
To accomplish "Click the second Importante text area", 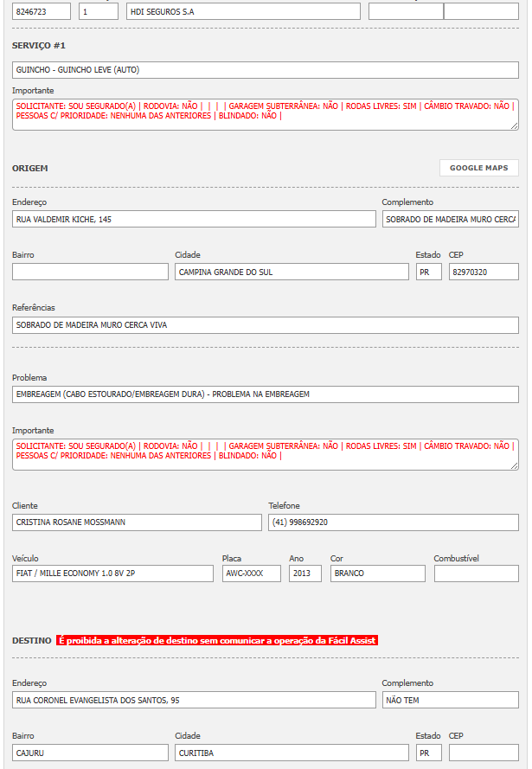I will click(266, 455).
